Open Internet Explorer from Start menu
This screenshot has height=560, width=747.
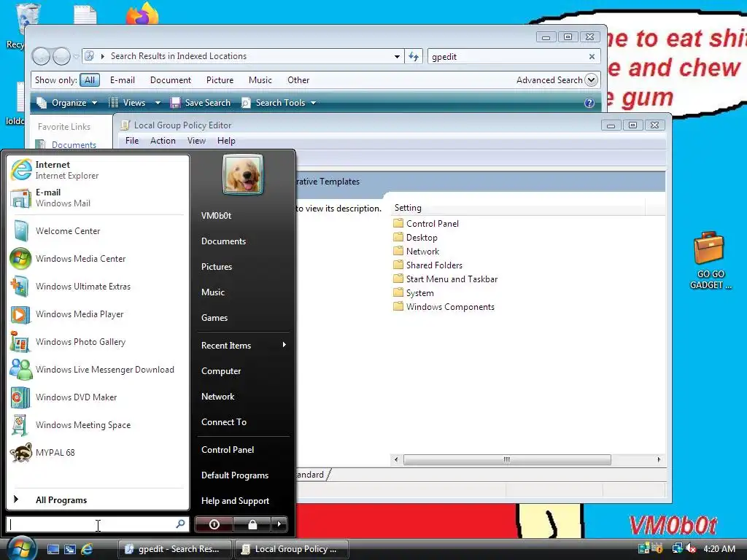coord(98,170)
